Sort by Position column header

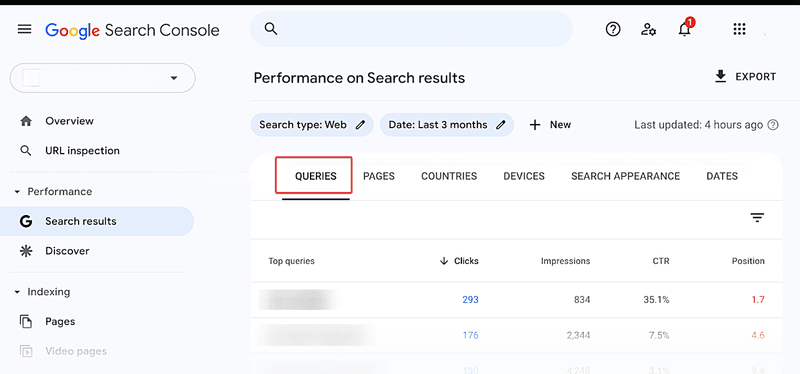coord(748,261)
